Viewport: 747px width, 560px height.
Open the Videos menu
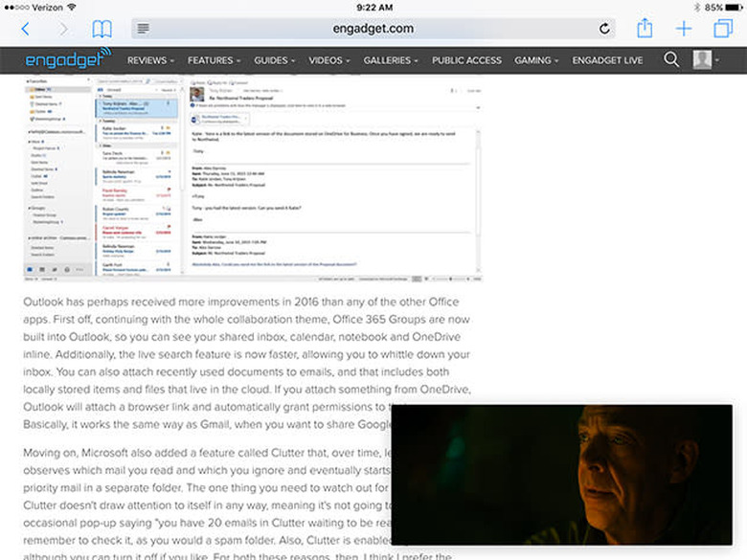click(328, 60)
